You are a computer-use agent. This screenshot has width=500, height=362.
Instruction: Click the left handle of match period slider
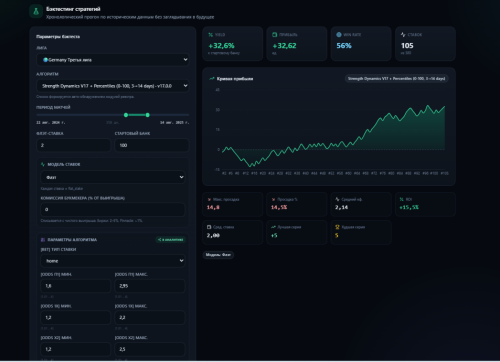[x=126, y=115]
